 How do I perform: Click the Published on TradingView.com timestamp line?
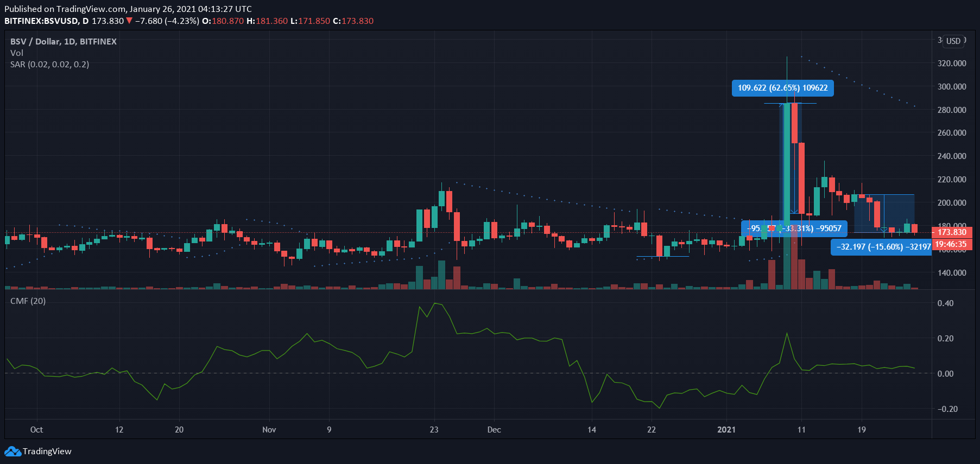coord(128,9)
